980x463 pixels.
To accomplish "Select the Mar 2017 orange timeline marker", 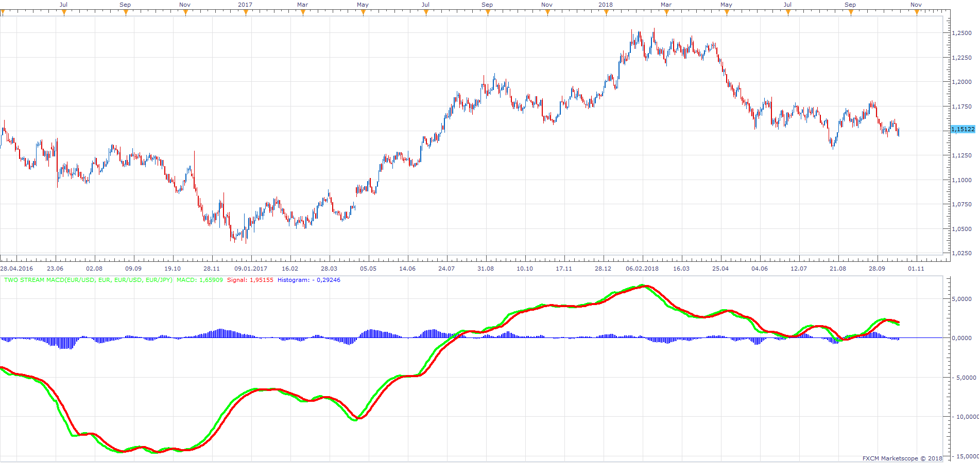I will [x=303, y=13].
